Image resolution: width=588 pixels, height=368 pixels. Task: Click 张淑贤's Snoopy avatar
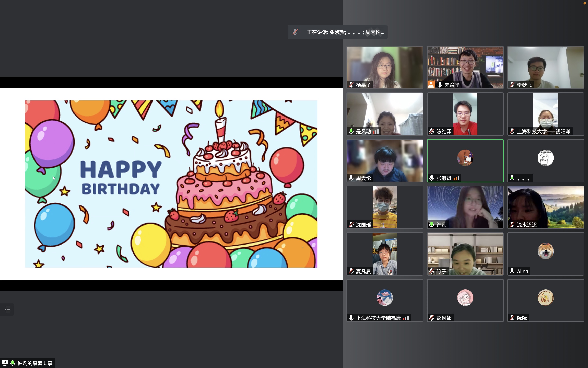465,158
